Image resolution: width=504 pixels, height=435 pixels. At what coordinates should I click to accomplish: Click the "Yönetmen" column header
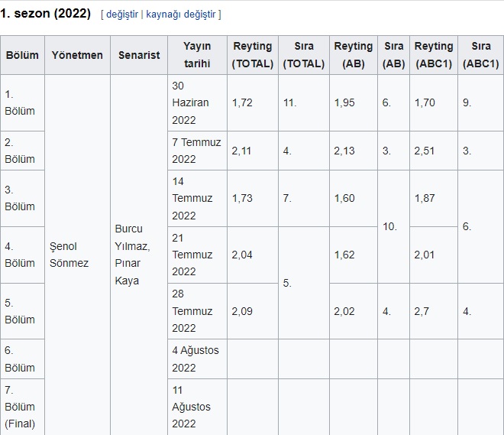point(77,55)
